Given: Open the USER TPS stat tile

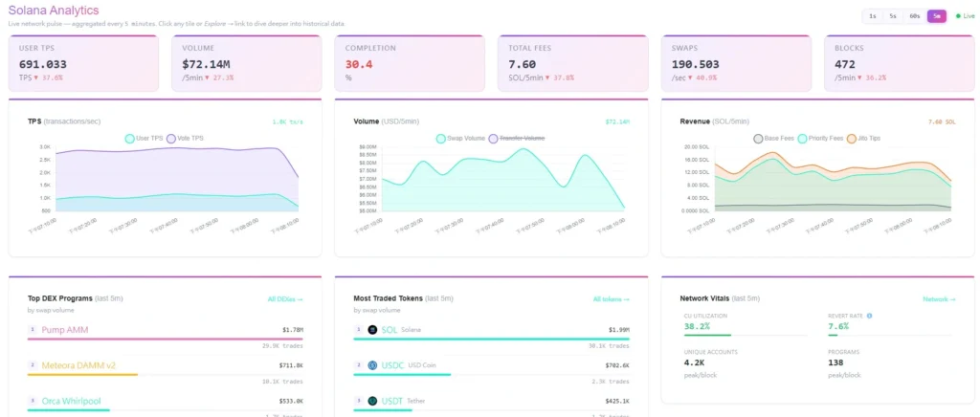Looking at the screenshot, I should [x=83, y=64].
